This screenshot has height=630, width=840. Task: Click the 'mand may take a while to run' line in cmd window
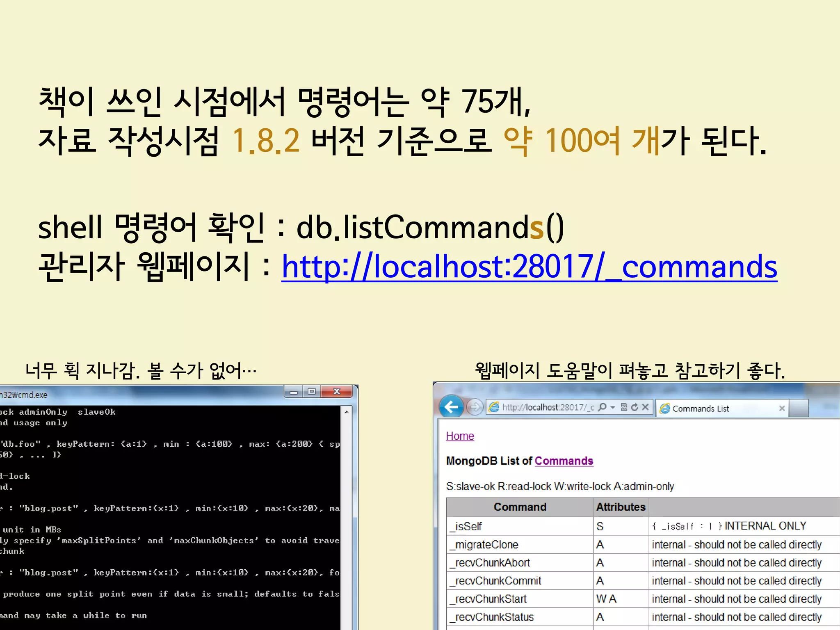[x=73, y=615]
